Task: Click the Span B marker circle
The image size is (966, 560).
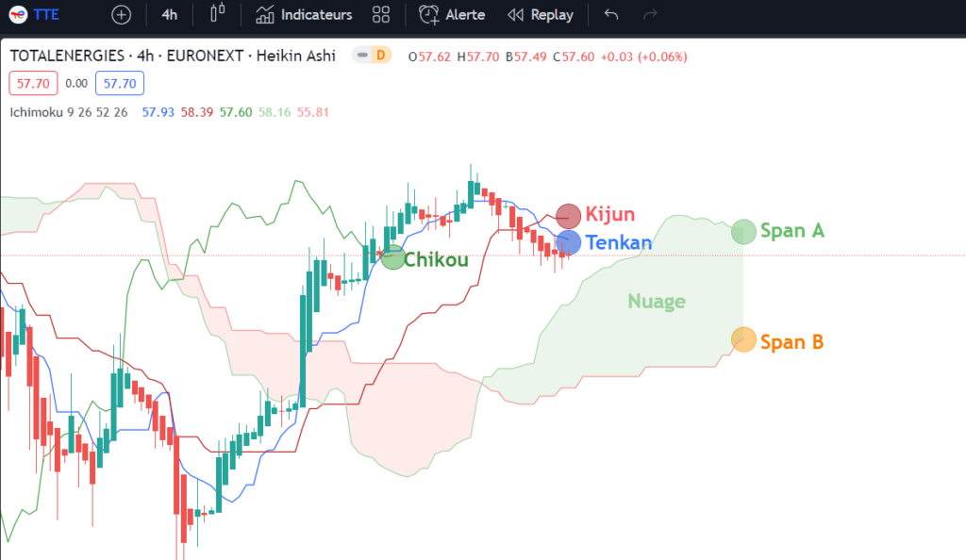Action: tap(743, 340)
